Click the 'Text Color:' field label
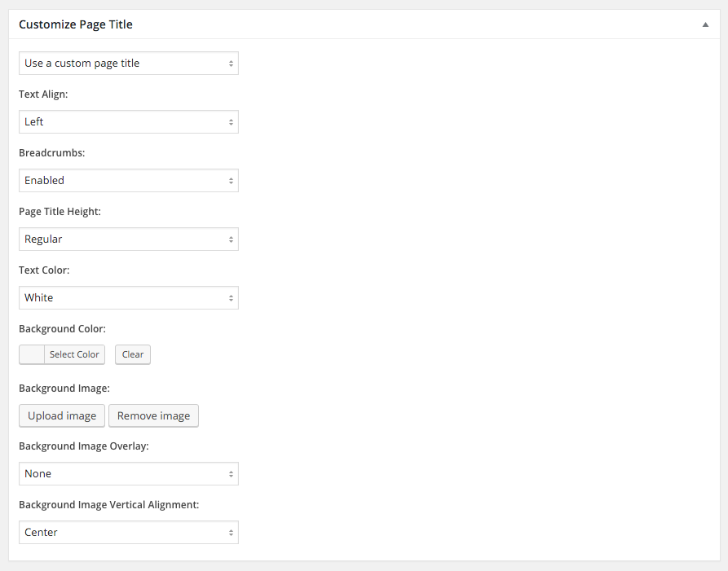This screenshot has width=728, height=571. pos(44,270)
